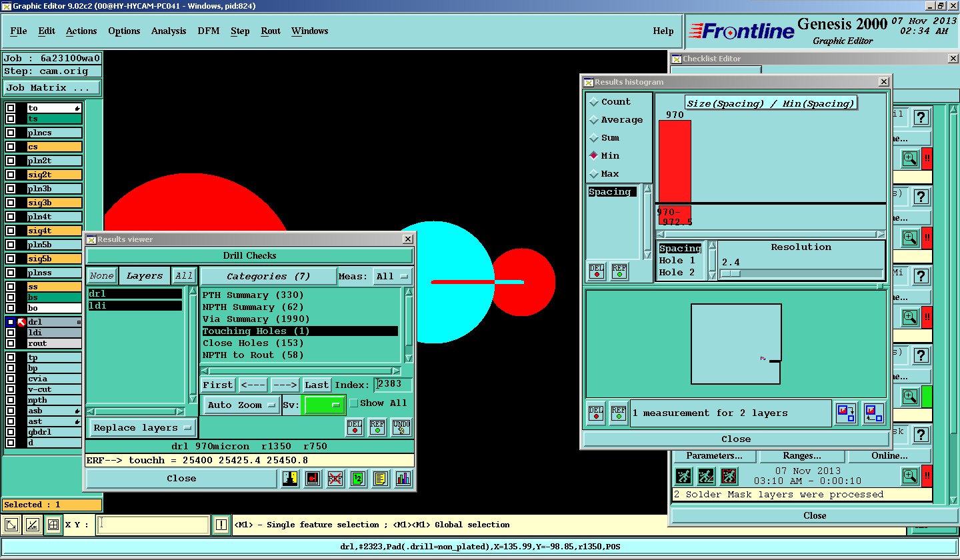Open the Auto Zoom dropdown
Image resolution: width=960 pixels, height=560 pixels.
coord(241,405)
